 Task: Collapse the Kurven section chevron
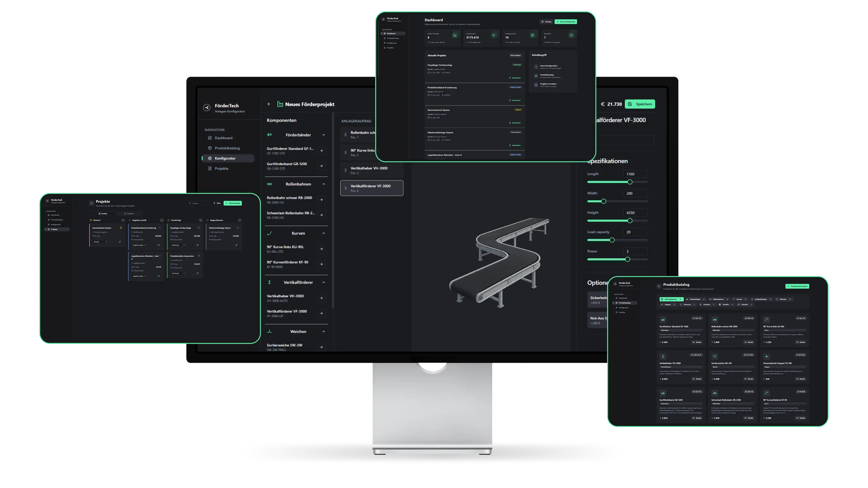[324, 233]
